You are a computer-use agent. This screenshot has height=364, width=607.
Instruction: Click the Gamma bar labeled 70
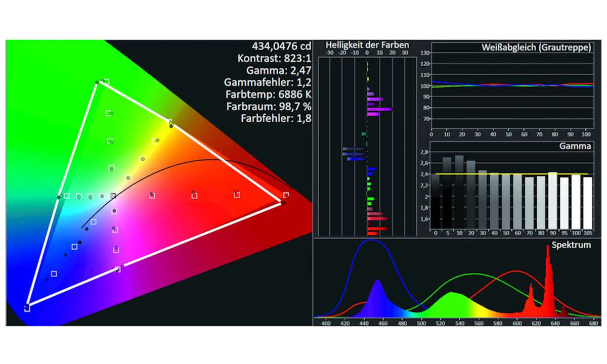click(529, 202)
